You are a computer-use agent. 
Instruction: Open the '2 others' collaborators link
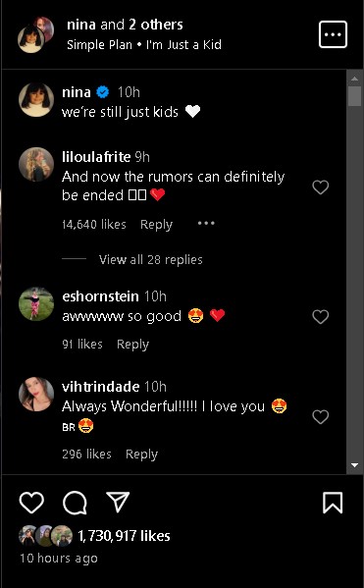pyautogui.click(x=156, y=25)
